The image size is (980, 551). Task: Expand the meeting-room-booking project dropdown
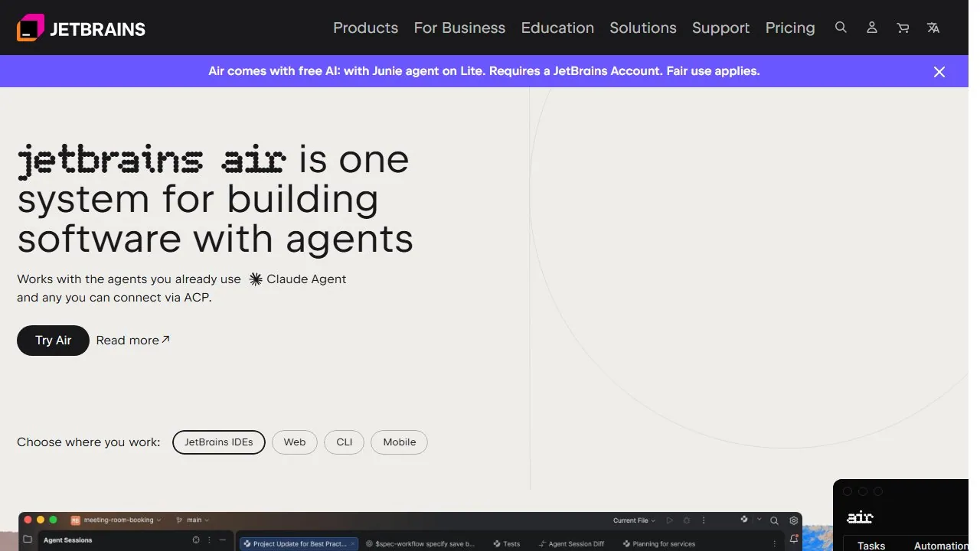click(x=116, y=520)
